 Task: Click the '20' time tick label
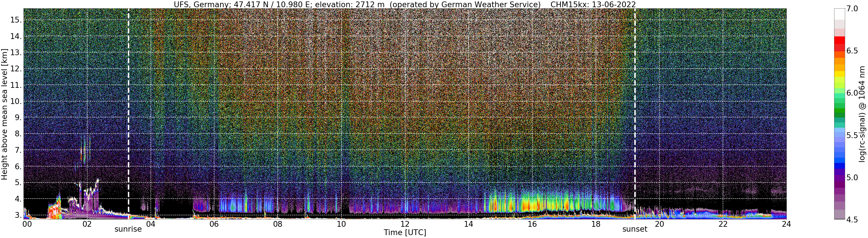point(659,224)
